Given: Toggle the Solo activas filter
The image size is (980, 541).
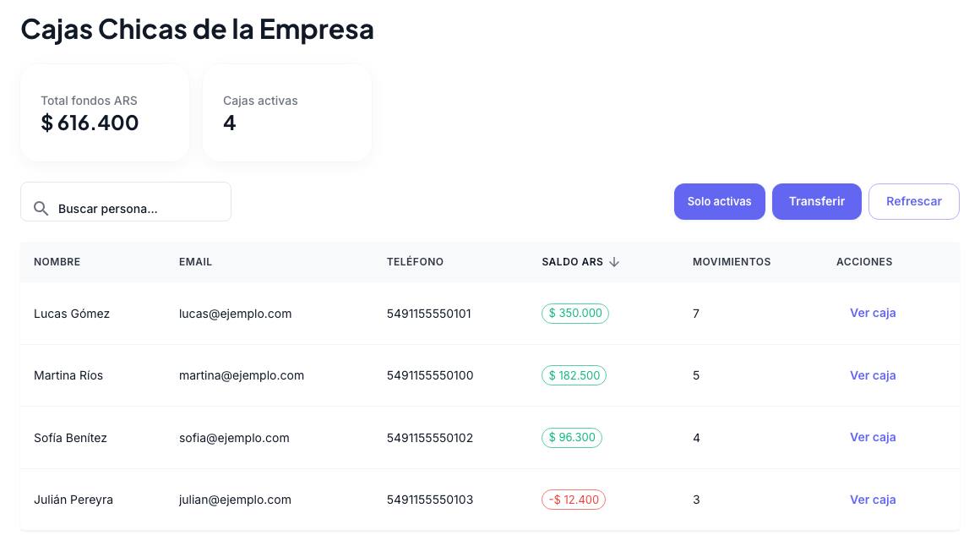Looking at the screenshot, I should click(x=720, y=201).
